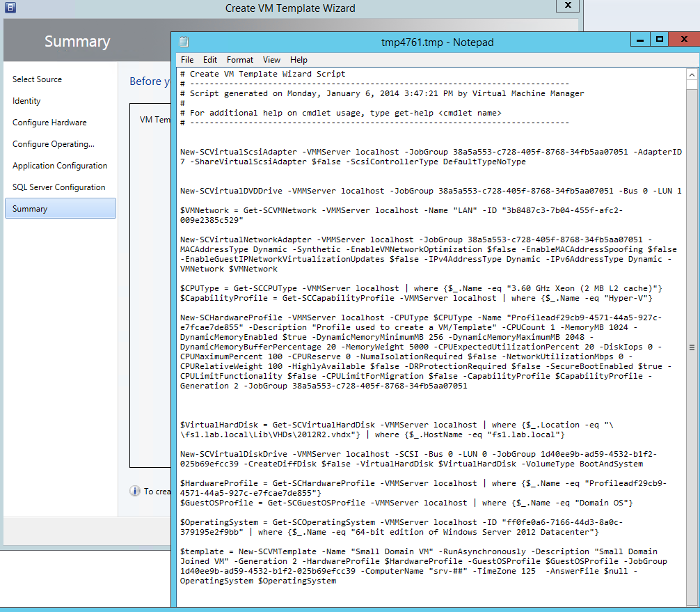
Task: Jump to the SQL Server Configuration step
Action: point(59,187)
